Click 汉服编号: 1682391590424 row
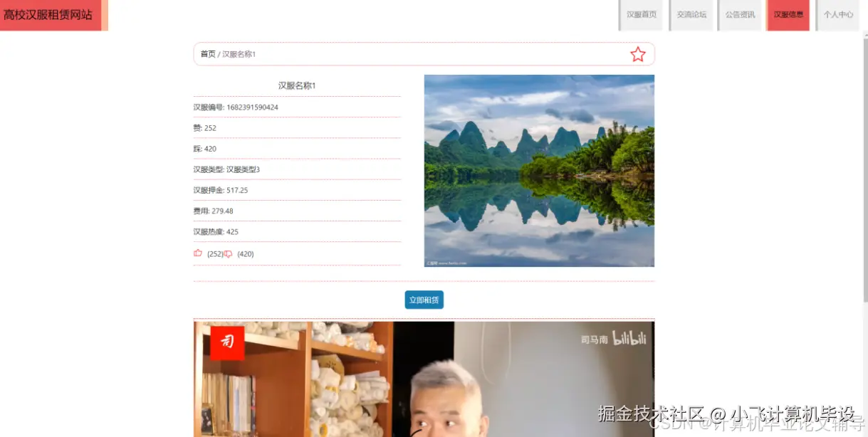Image resolution: width=868 pixels, height=437 pixels. (297, 107)
